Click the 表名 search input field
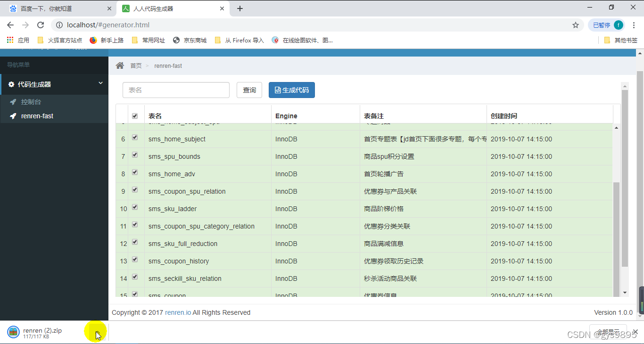The height and width of the screenshot is (344, 644). tap(176, 90)
